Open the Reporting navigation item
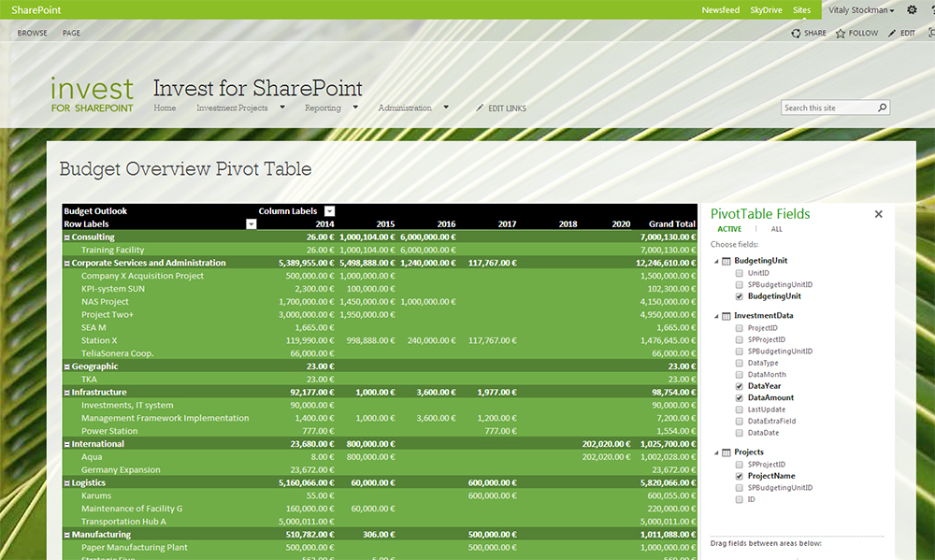The height and width of the screenshot is (560, 935). click(x=323, y=108)
